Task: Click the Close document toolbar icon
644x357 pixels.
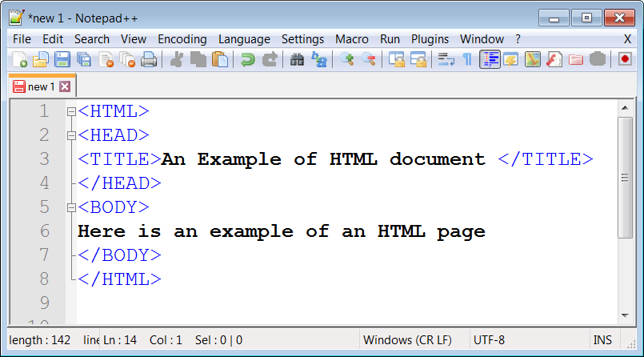Action: [106, 59]
